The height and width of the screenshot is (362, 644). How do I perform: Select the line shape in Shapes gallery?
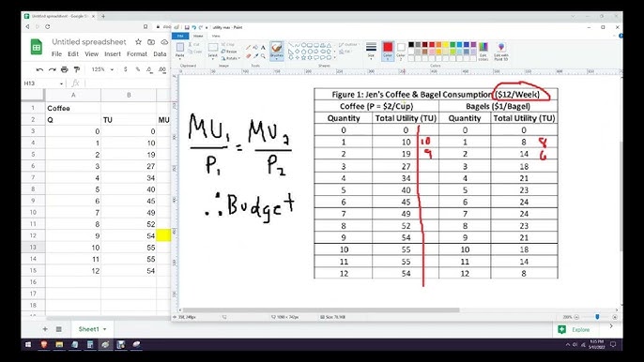[291, 46]
